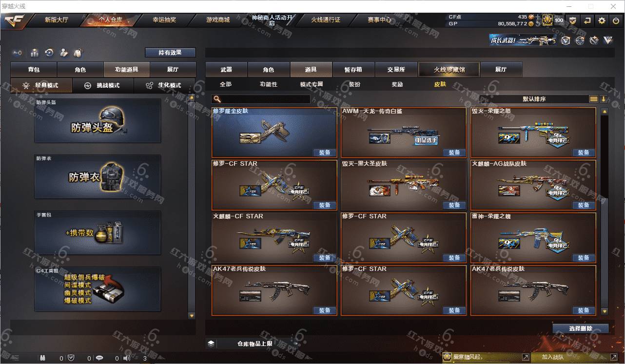The image size is (625, 364).
Task: Click the replay circular-arrow icon
Action: pyautogui.click(x=49, y=53)
